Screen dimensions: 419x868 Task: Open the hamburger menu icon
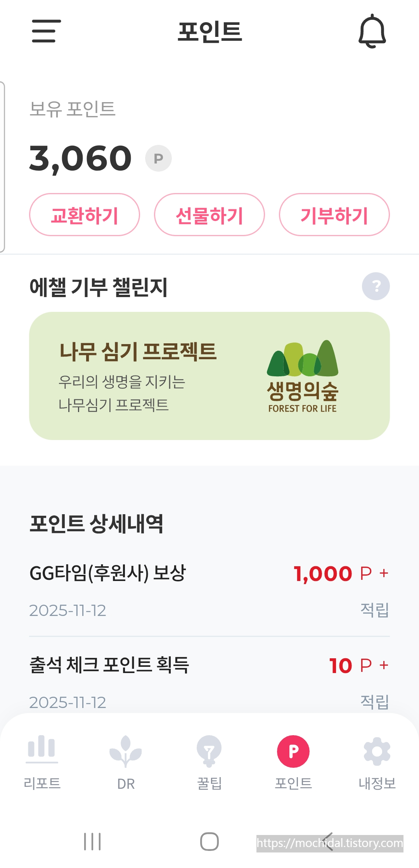click(x=47, y=31)
